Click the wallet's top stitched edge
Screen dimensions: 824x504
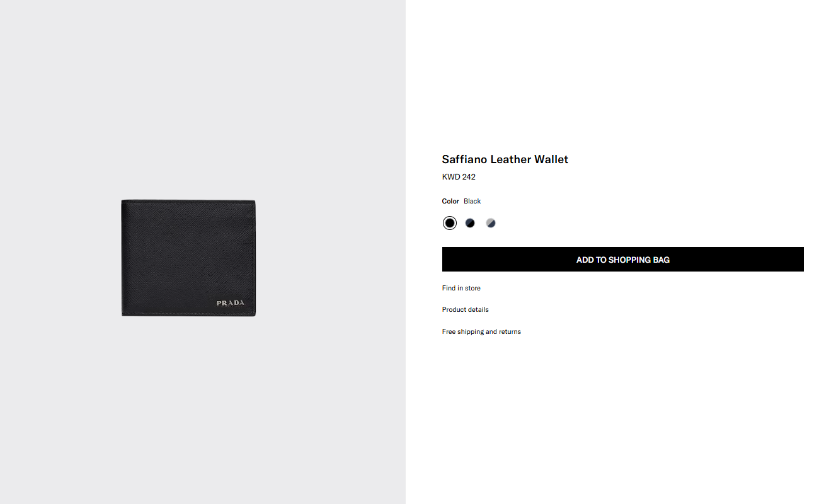click(188, 201)
